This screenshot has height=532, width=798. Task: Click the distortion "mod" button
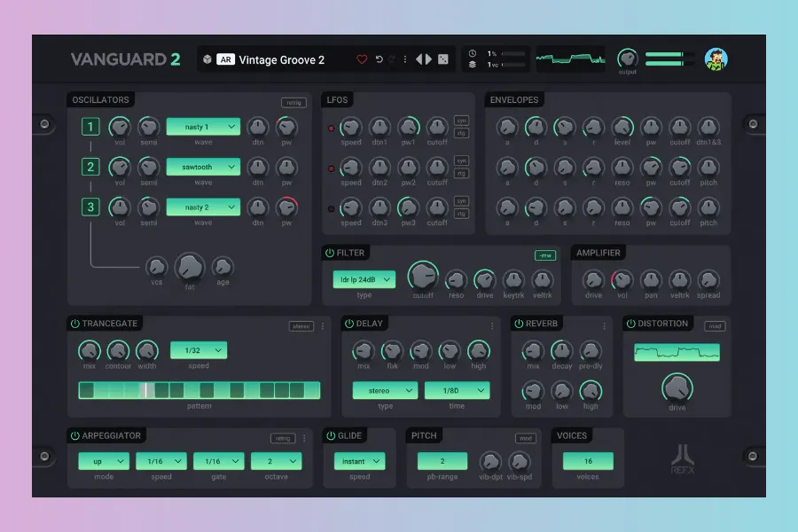(x=714, y=326)
